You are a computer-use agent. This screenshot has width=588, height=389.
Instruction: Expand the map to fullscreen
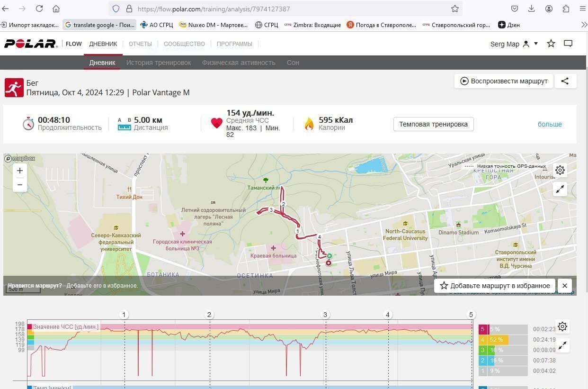560,189
